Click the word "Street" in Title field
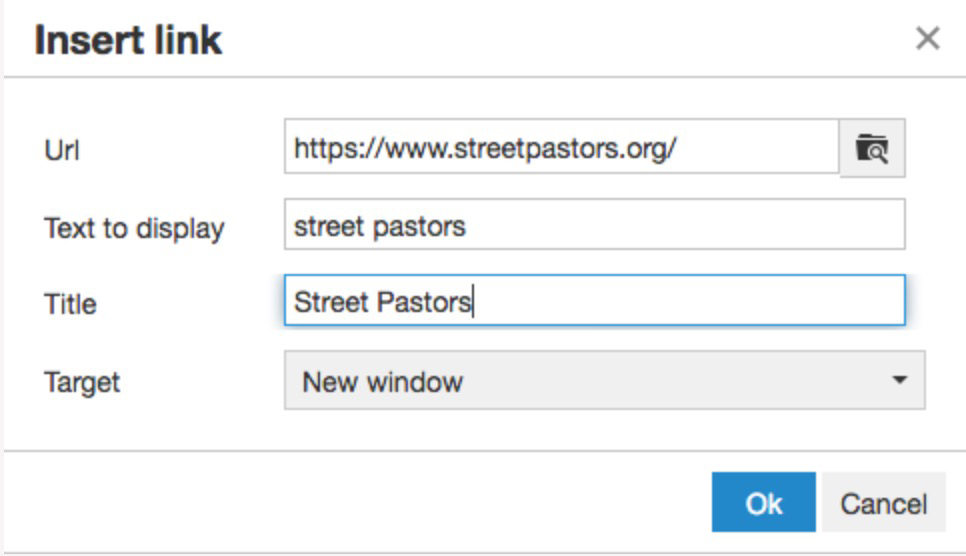 click(331, 302)
